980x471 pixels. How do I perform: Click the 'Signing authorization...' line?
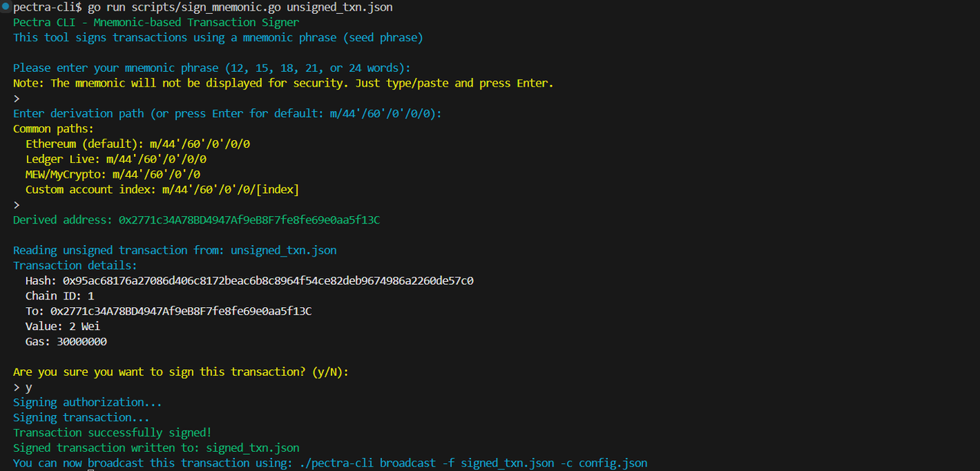click(x=87, y=402)
